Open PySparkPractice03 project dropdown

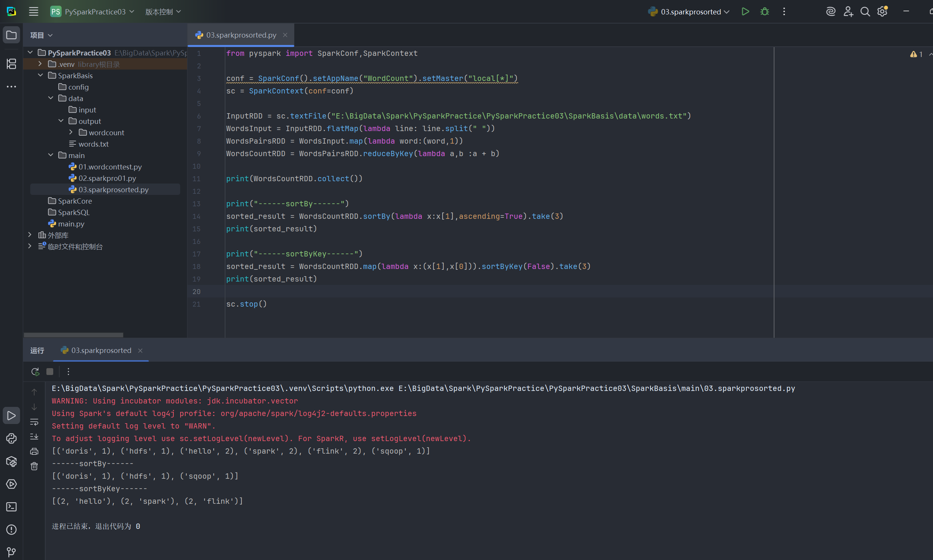pyautogui.click(x=92, y=11)
